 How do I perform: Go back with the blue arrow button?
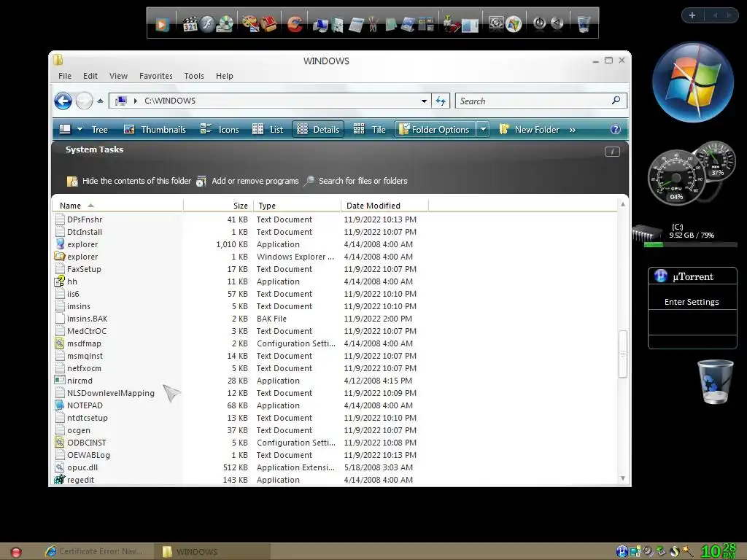[63, 101]
